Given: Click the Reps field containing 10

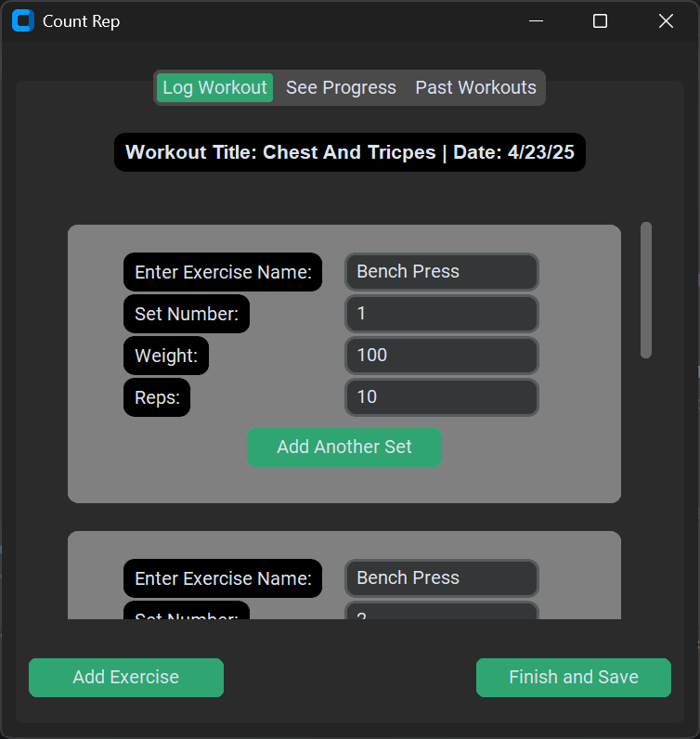Looking at the screenshot, I should 441,397.
